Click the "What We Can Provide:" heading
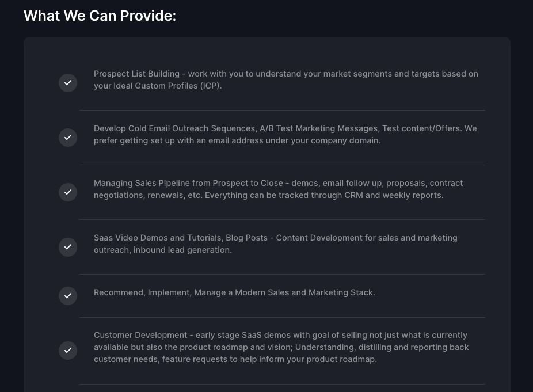The width and height of the screenshot is (533, 392). (100, 16)
